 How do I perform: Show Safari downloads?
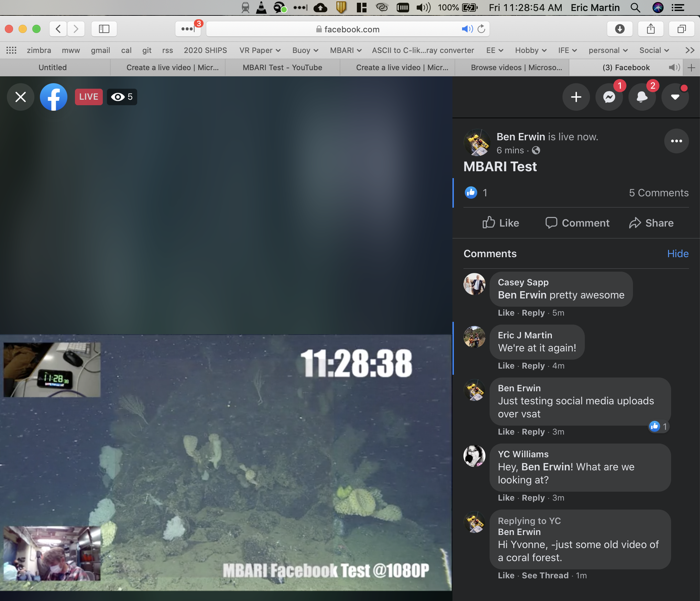(x=620, y=29)
